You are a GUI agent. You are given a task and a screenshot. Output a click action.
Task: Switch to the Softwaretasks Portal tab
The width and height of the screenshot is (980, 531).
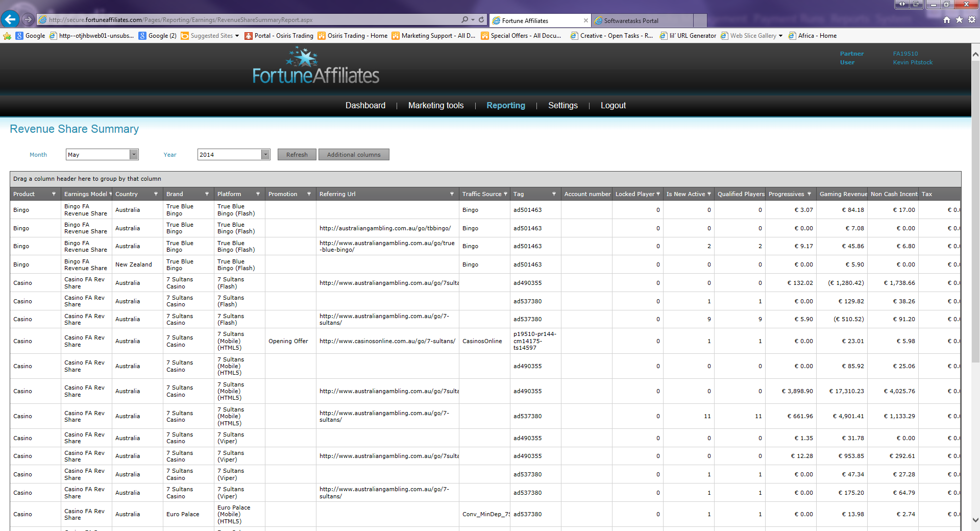[x=643, y=21]
